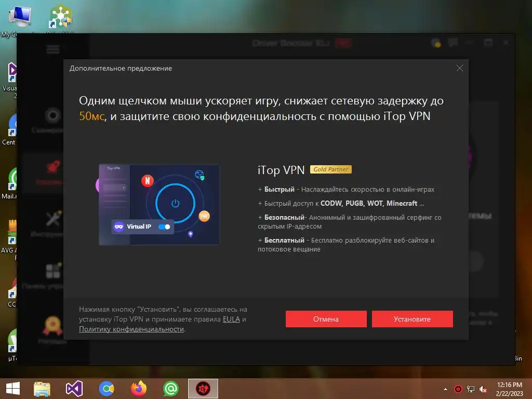Launch Firefox from the taskbar
Viewport: 532px width, 399px height.
[138, 389]
